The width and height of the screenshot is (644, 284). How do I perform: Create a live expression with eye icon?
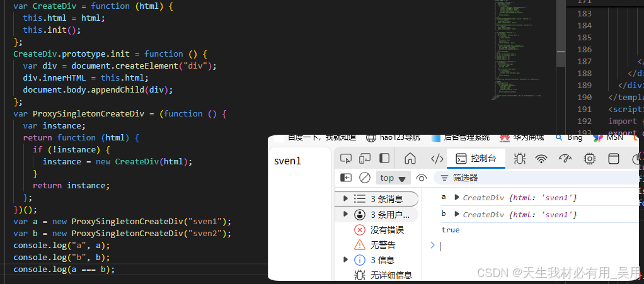(x=421, y=178)
